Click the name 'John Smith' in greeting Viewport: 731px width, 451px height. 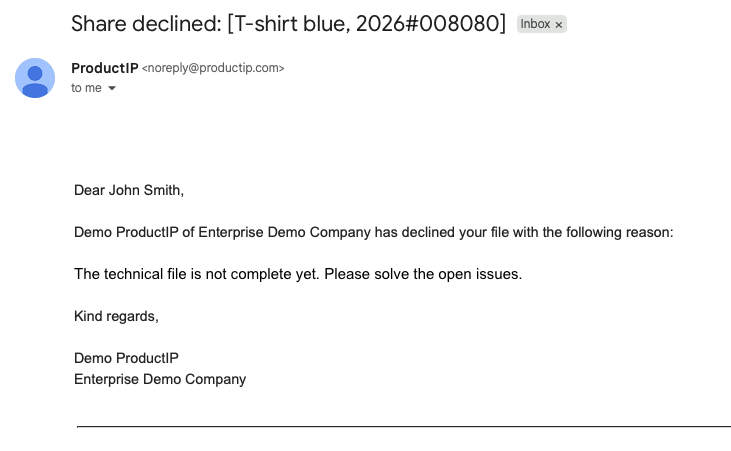pos(146,190)
